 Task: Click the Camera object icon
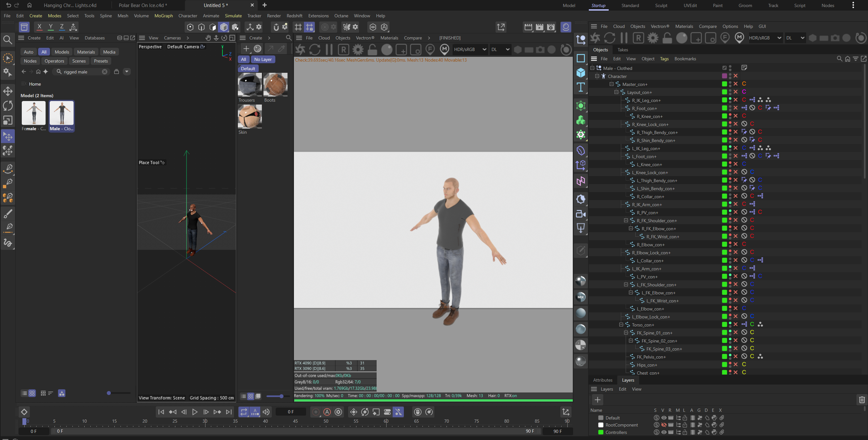580,214
